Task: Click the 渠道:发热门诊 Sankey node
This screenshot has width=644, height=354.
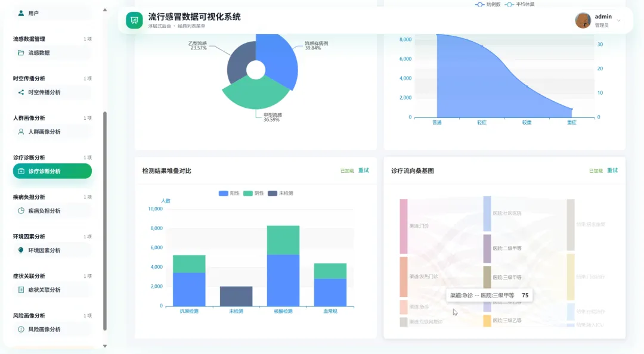Action: pos(404,277)
